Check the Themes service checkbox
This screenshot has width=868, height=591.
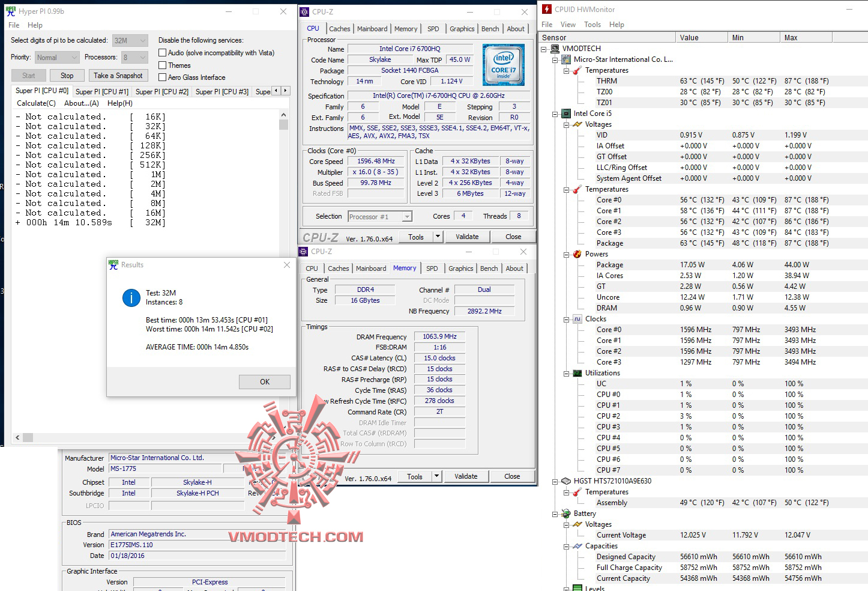coord(162,65)
